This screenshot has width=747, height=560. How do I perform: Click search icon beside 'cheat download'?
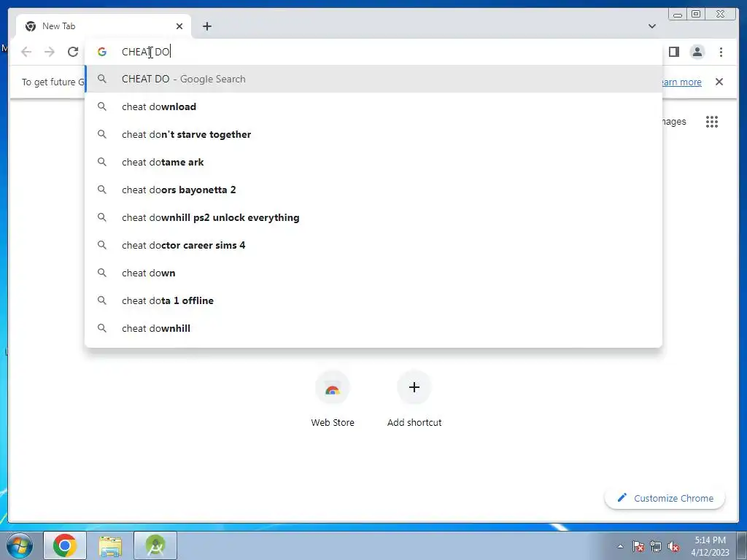pos(102,106)
